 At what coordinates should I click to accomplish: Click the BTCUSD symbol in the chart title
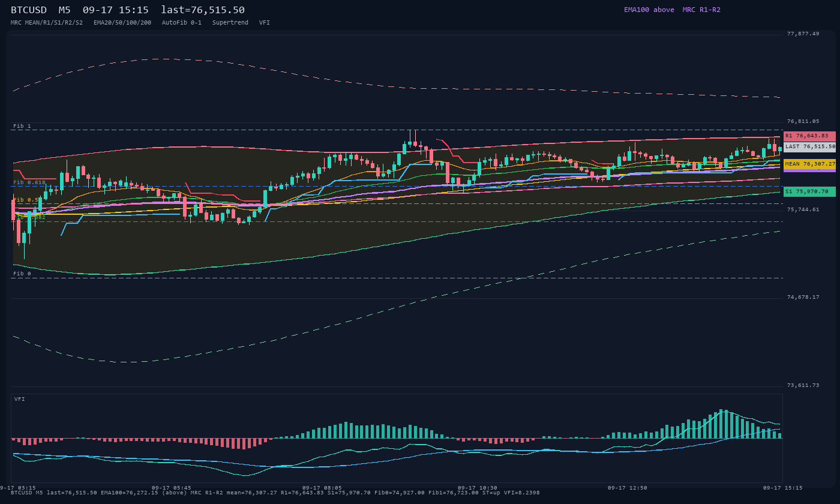click(x=29, y=10)
